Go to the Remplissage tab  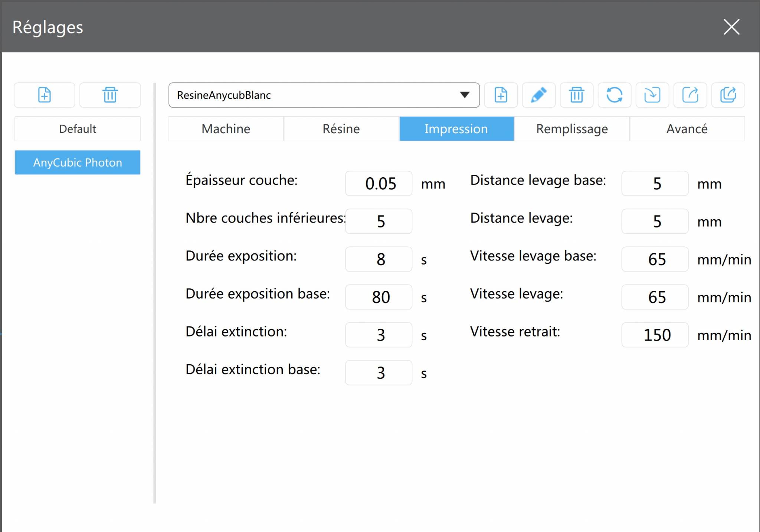[x=571, y=129]
